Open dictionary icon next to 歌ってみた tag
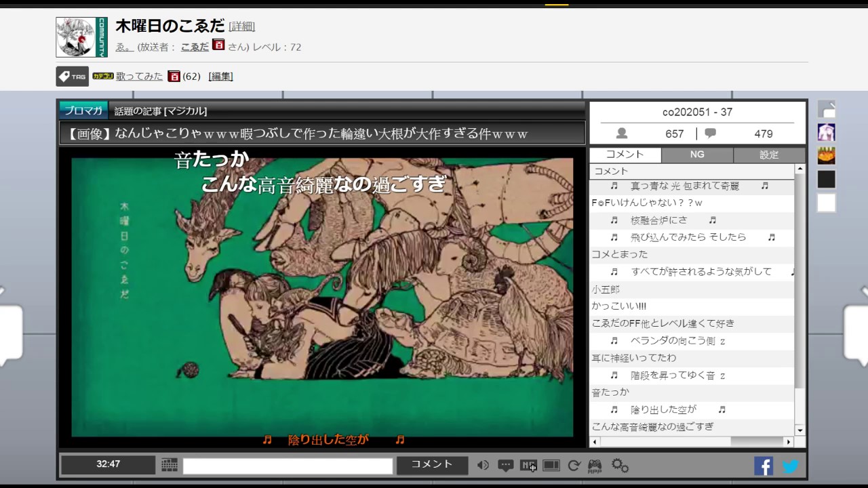Screen dimensions: 868x488 coord(174,76)
